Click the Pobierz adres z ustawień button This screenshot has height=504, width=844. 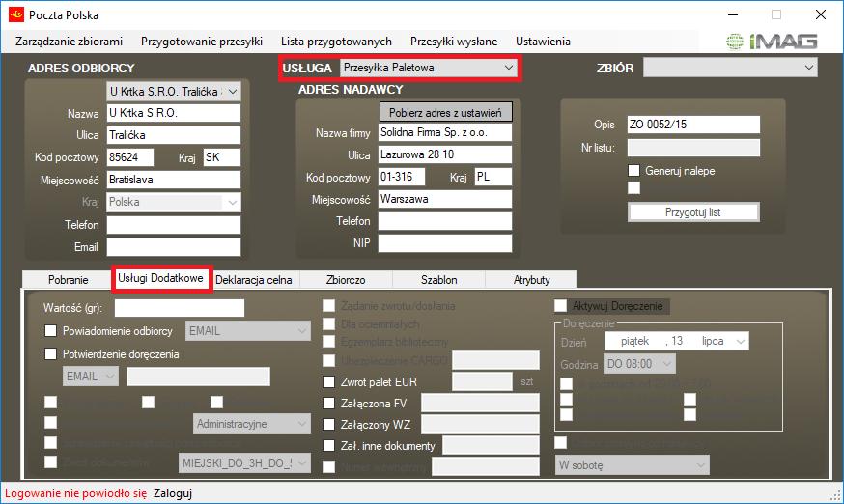point(446,113)
